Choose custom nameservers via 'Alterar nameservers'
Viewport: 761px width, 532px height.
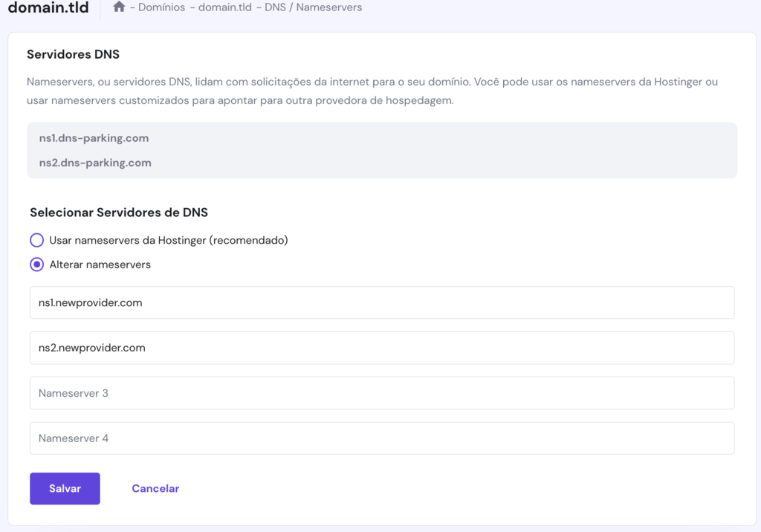point(36,264)
